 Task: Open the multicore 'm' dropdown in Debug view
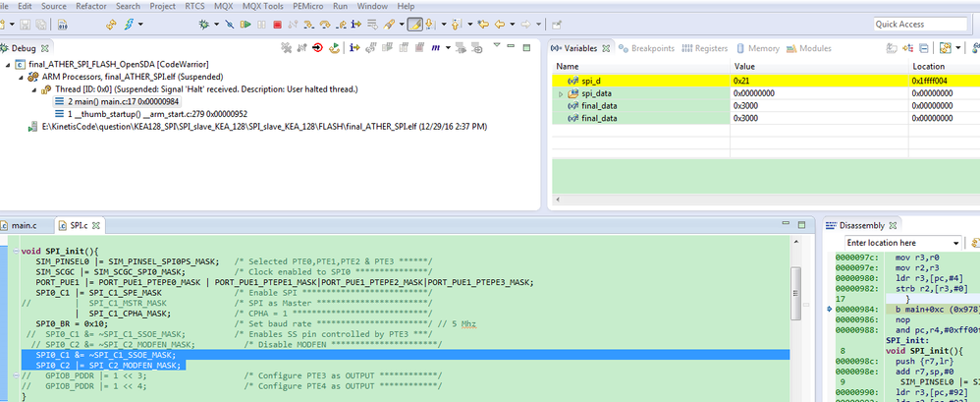coord(448,48)
